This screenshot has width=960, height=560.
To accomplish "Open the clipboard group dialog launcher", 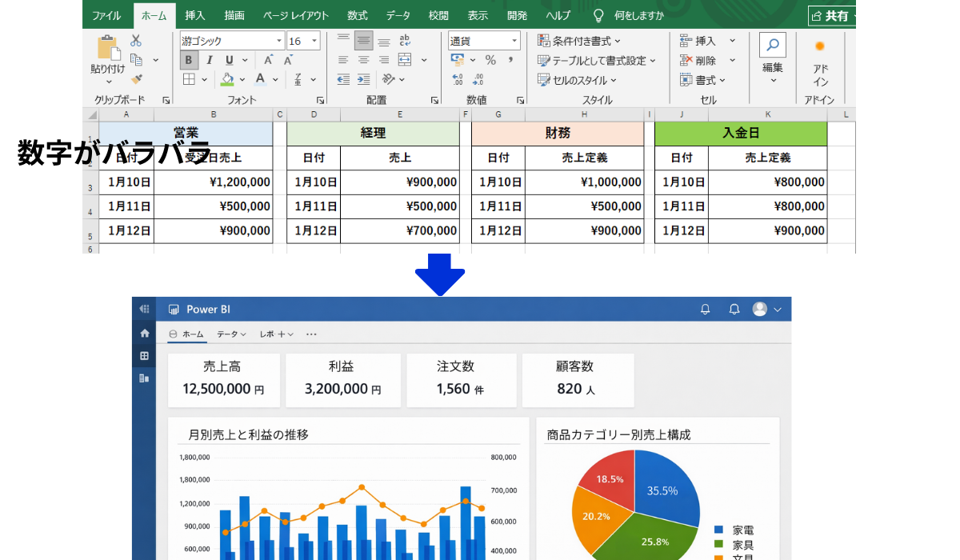I will 166,100.
